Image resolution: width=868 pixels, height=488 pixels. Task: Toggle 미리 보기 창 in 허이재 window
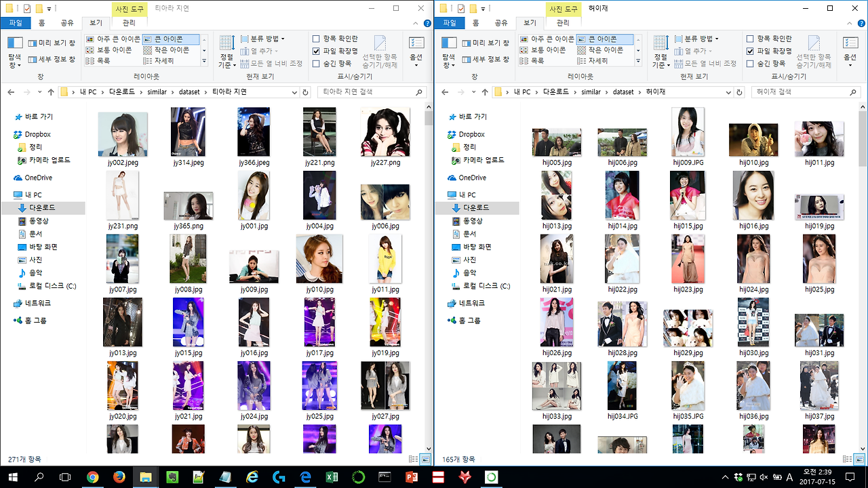(486, 43)
